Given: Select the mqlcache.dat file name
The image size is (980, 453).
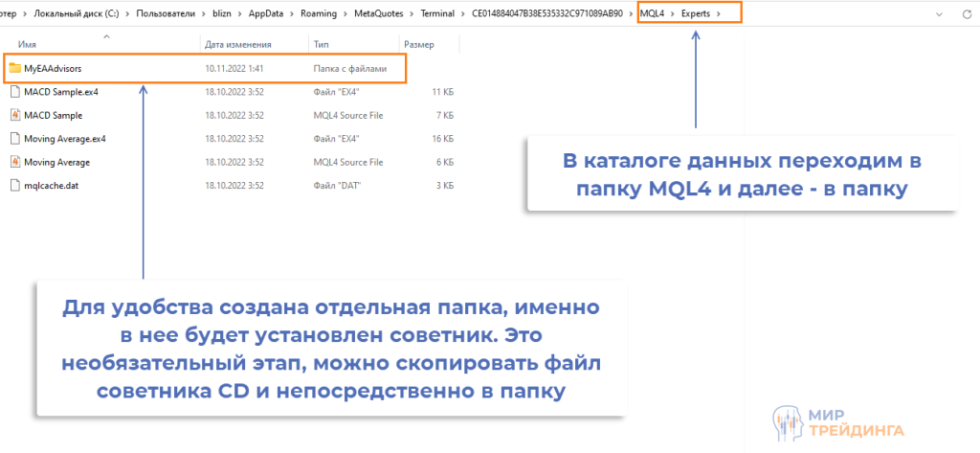Looking at the screenshot, I should 52,185.
